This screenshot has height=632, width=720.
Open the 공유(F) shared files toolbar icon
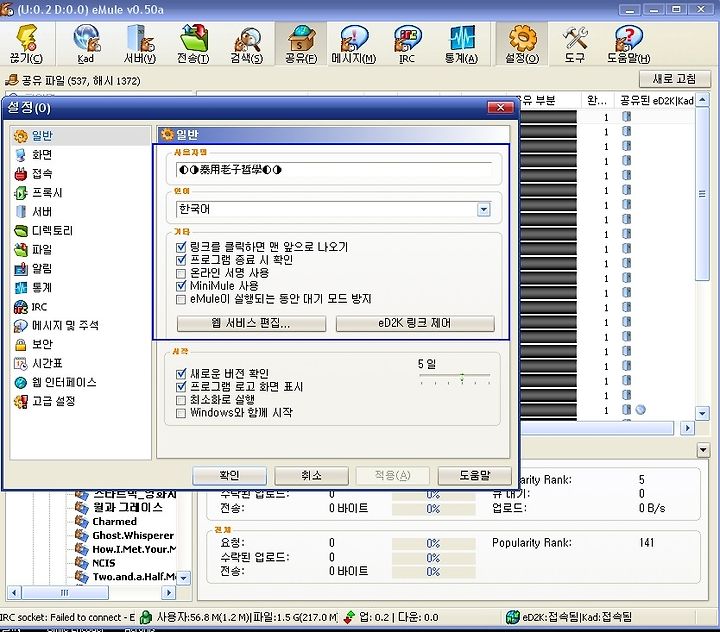click(x=301, y=44)
